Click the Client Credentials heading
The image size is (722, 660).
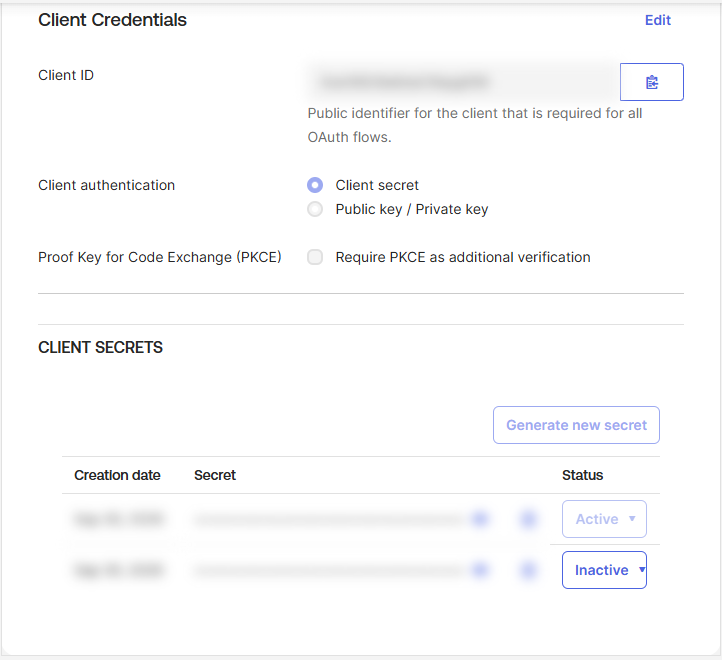click(x=112, y=20)
